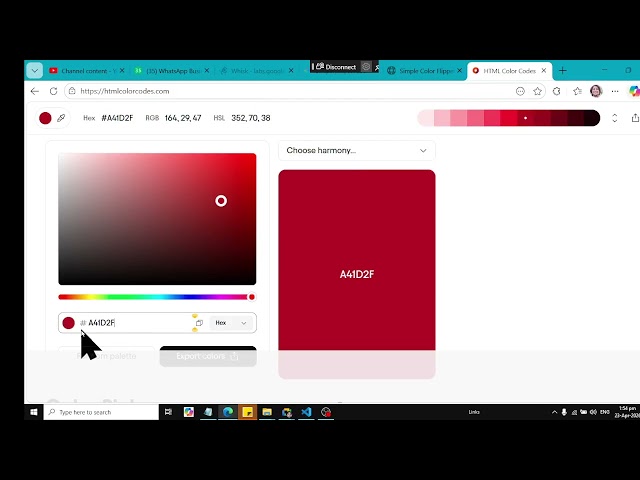Click the volume icon in system tray
Screen dimensions: 640x480
coord(593,412)
